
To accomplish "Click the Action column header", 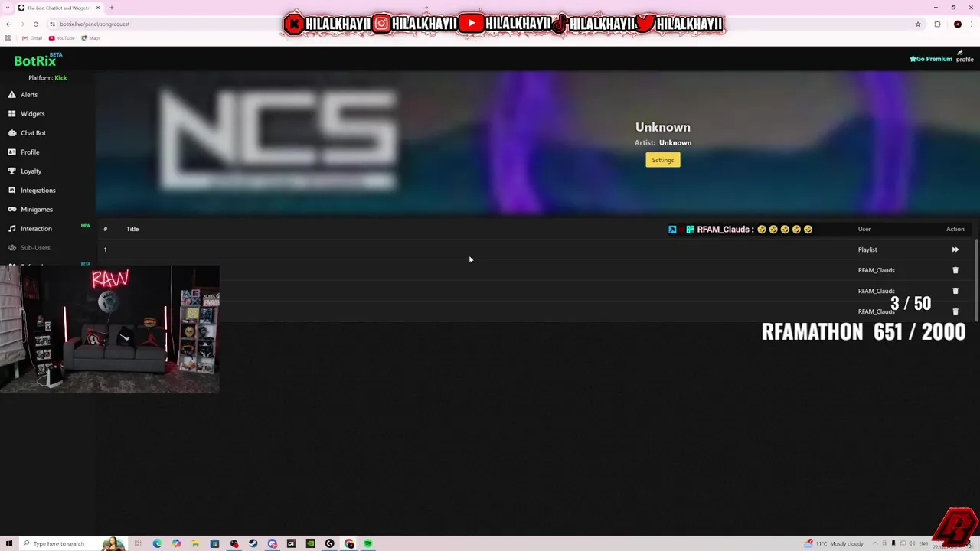I will 955,229.
